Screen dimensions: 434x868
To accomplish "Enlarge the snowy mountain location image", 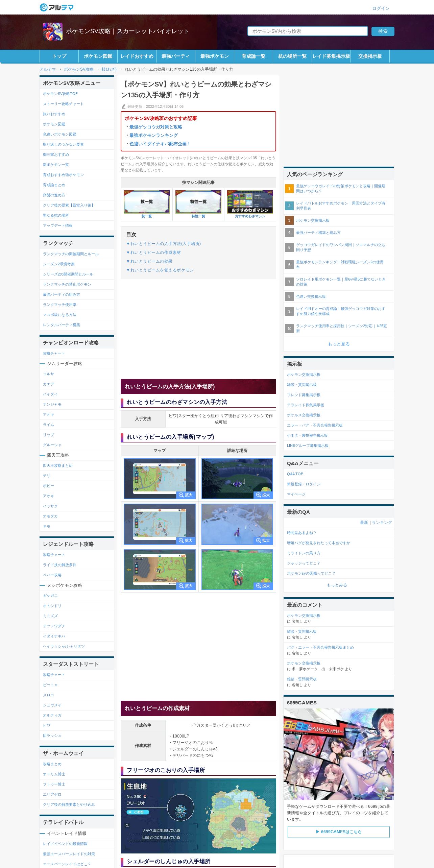I will pyautogui.click(x=237, y=524).
